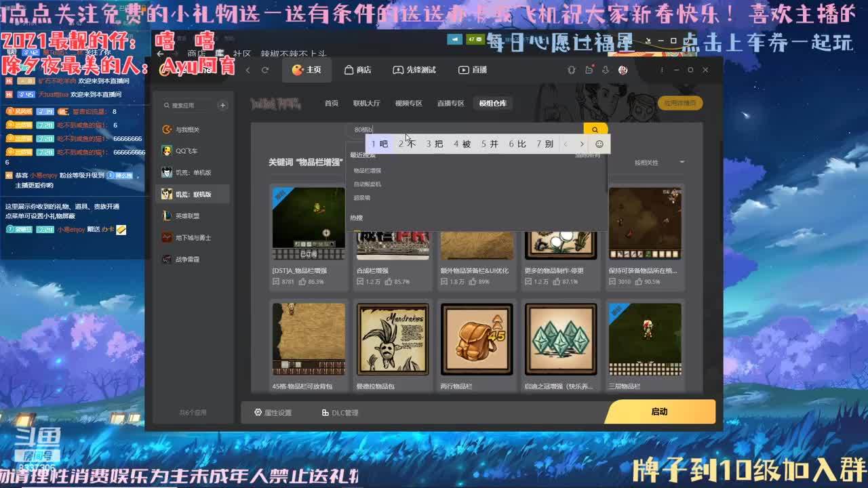Open the 启迪之冠增强 mod thumbnail
The height and width of the screenshot is (488, 868).
pyautogui.click(x=561, y=339)
